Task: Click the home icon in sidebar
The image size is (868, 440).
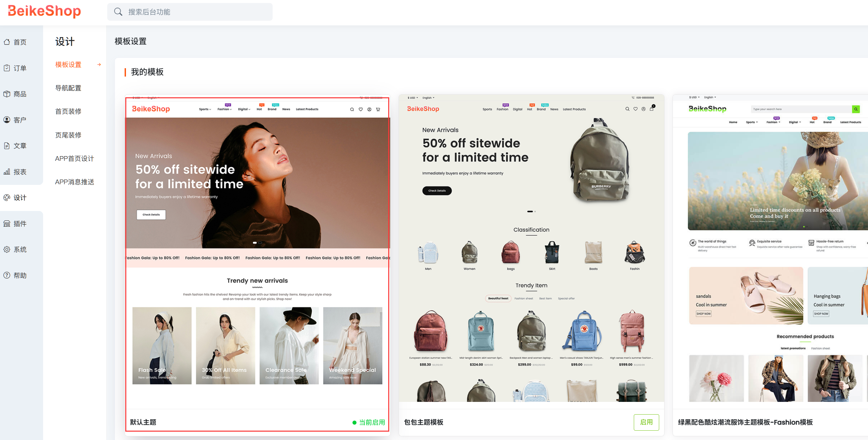Action: [7, 42]
